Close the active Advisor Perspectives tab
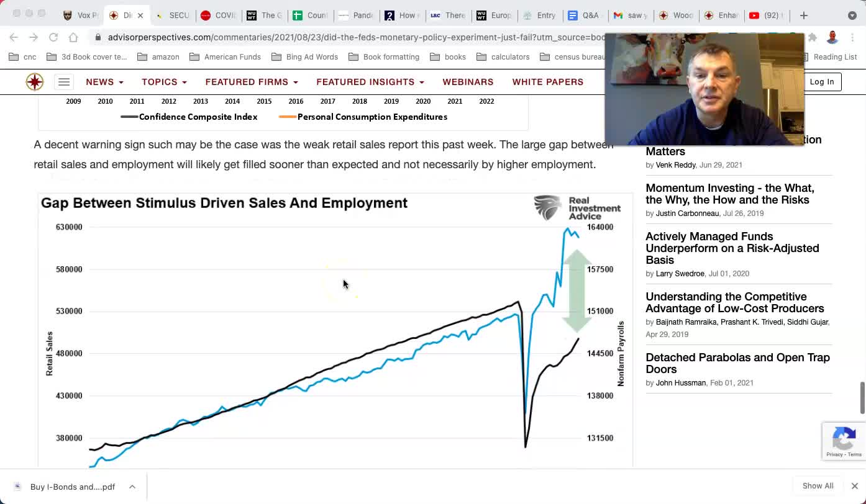866x504 pixels. click(140, 15)
